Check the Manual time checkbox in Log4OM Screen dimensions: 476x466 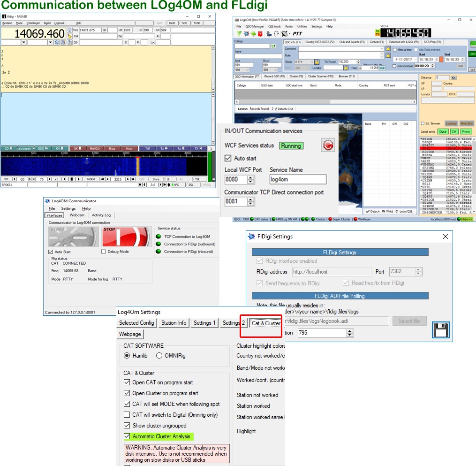click(395, 50)
